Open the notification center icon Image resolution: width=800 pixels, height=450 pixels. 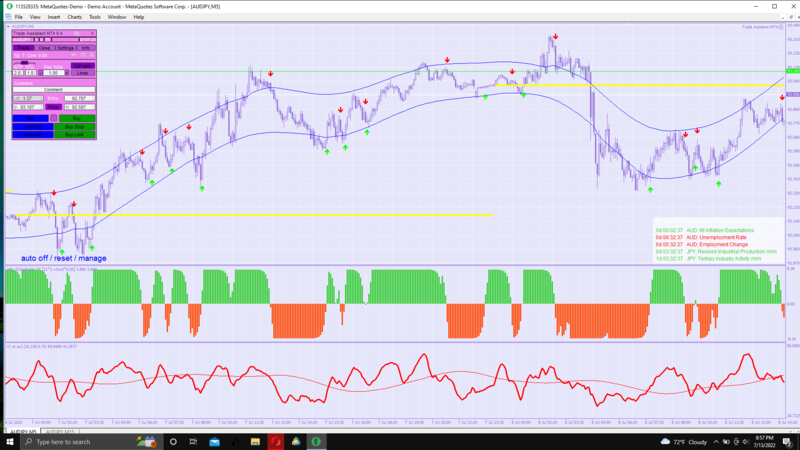click(787, 441)
